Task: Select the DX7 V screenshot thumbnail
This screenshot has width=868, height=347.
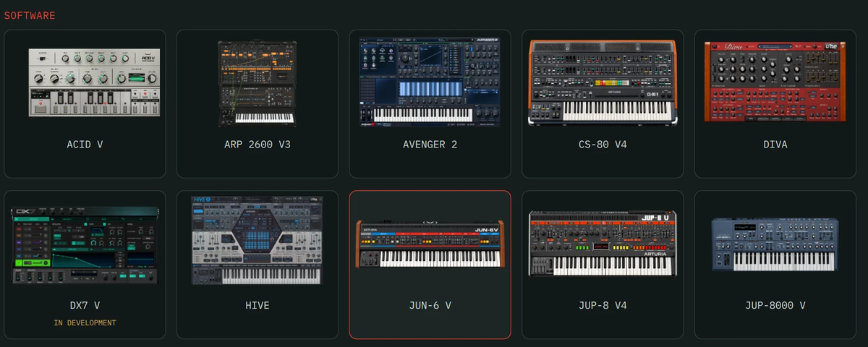Action: pos(85,245)
